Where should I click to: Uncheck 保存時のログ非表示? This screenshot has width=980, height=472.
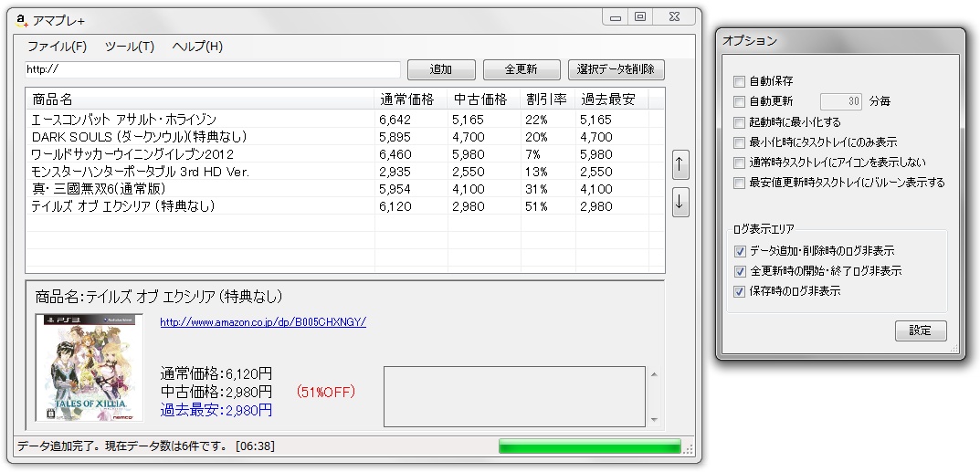740,291
